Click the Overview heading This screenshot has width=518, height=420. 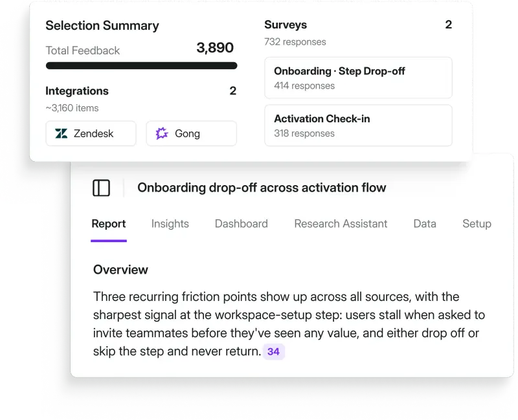[x=120, y=270]
